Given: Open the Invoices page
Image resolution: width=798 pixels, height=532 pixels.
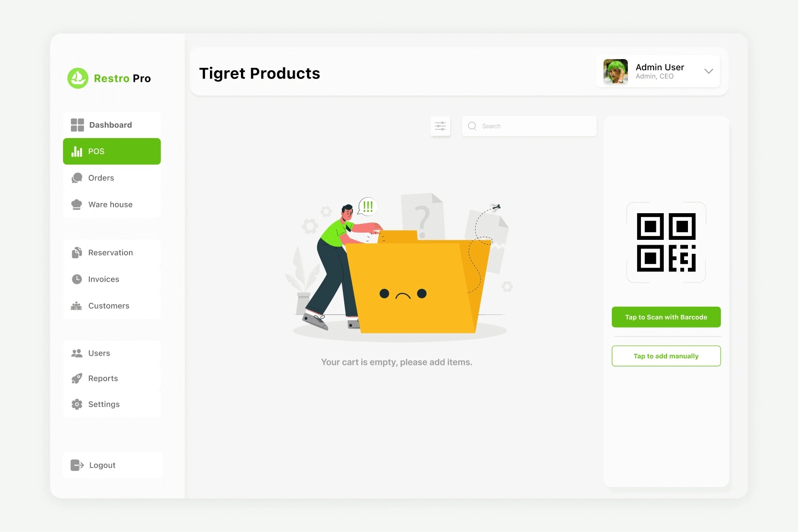Looking at the screenshot, I should click(112, 279).
